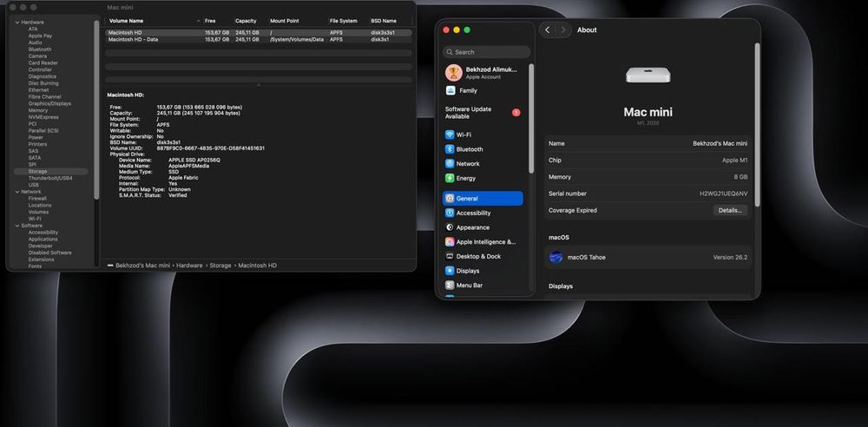The width and height of the screenshot is (868, 427).
Task: Click the Settings sidebar scrollbar
Action: [x=531, y=119]
